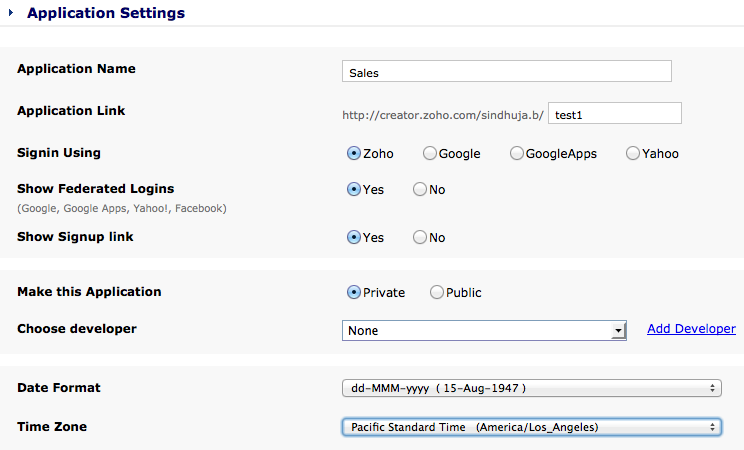Click the Add Developer link

coord(691,329)
